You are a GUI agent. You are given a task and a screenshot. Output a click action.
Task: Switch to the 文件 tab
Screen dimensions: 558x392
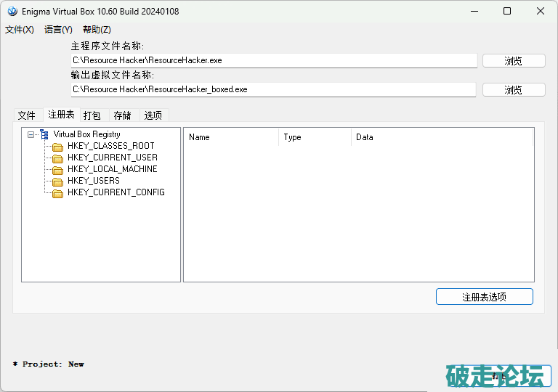pos(27,115)
